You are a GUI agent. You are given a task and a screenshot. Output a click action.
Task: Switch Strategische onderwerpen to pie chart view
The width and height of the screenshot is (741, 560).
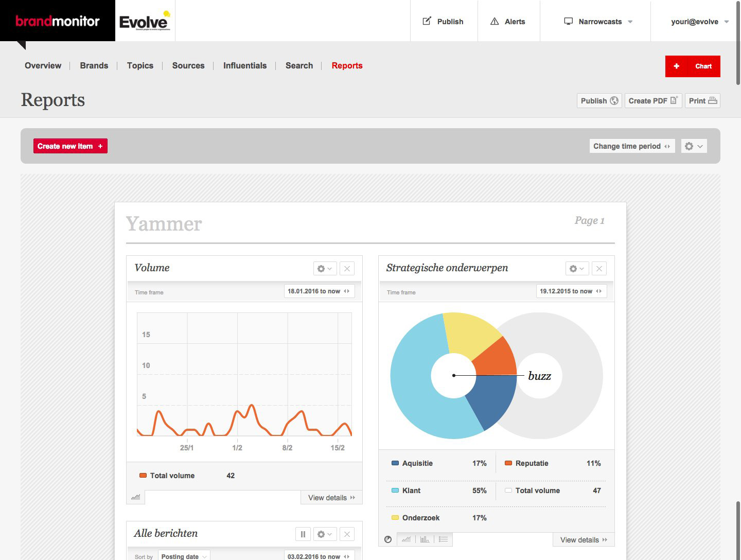pyautogui.click(x=388, y=539)
